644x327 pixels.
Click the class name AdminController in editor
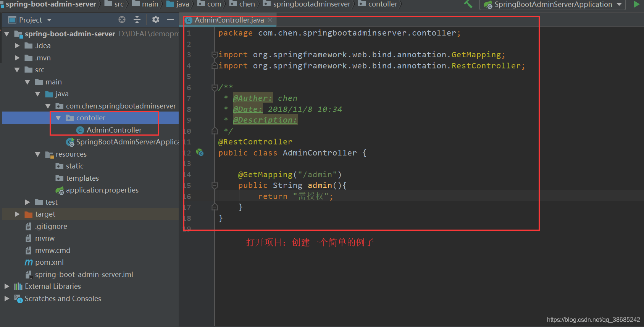320,153
